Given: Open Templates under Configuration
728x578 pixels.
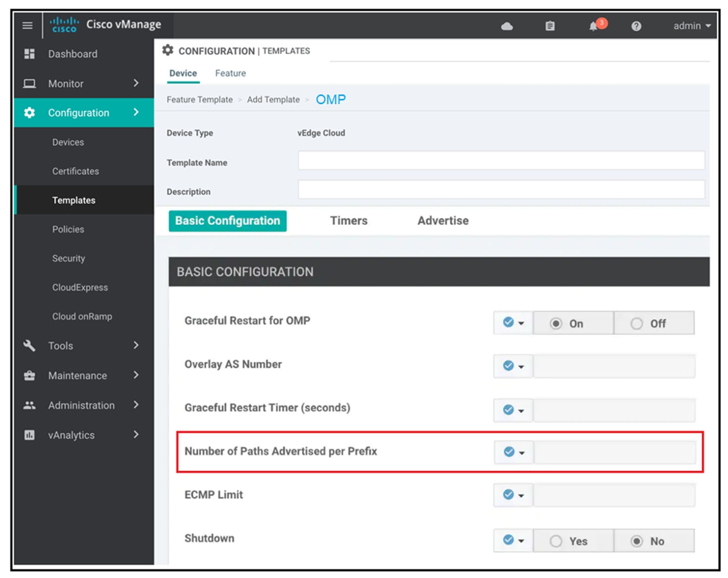Looking at the screenshot, I should (73, 200).
